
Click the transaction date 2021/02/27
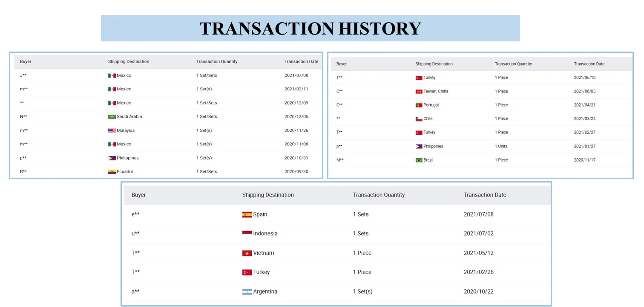click(585, 132)
